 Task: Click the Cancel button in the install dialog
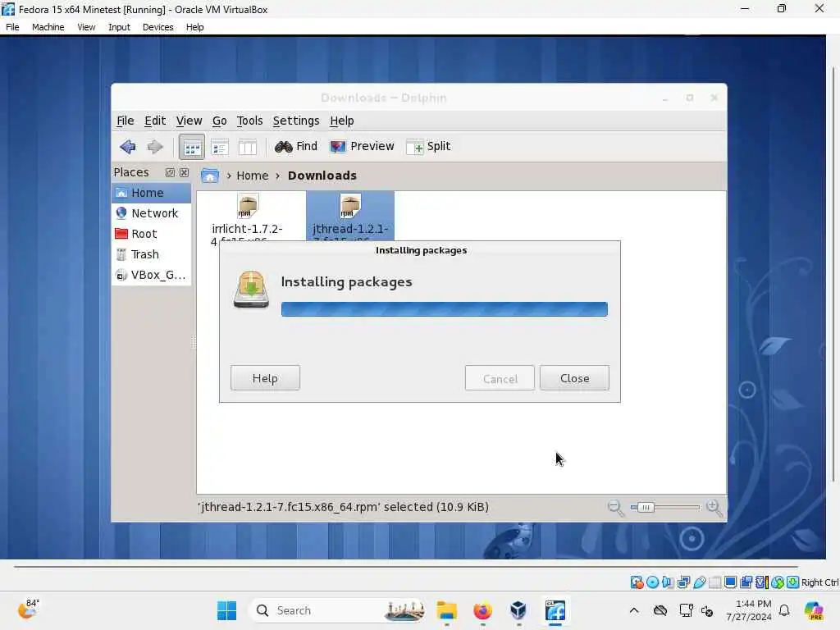[500, 378]
